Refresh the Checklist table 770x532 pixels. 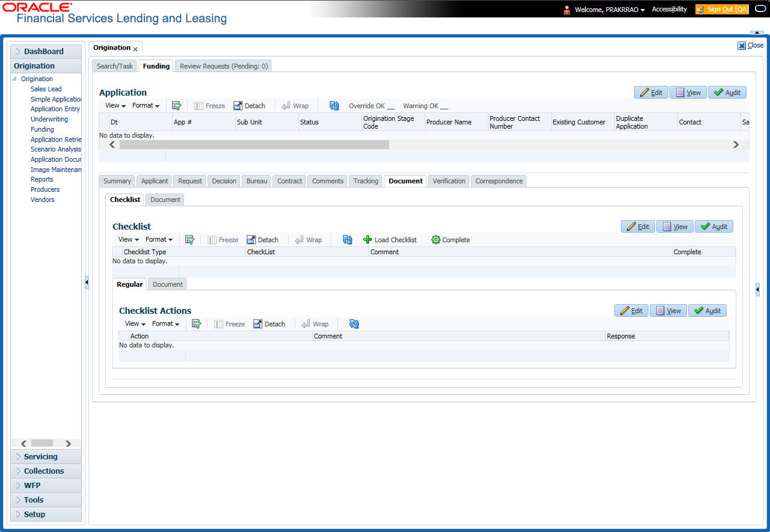(x=348, y=240)
